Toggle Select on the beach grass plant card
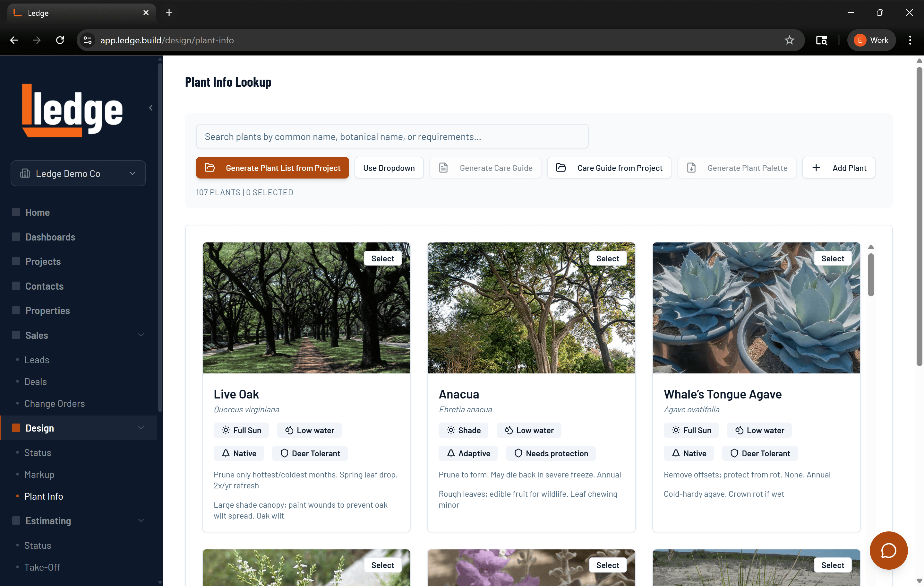The image size is (924, 586). 833,565
